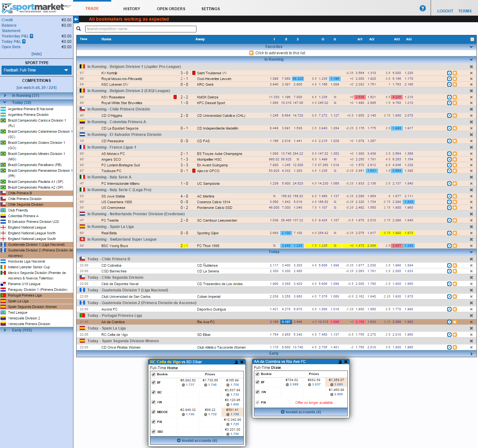Click the Yesterday P&L help icon
The width and height of the screenshot is (478, 448).
coord(31,36)
